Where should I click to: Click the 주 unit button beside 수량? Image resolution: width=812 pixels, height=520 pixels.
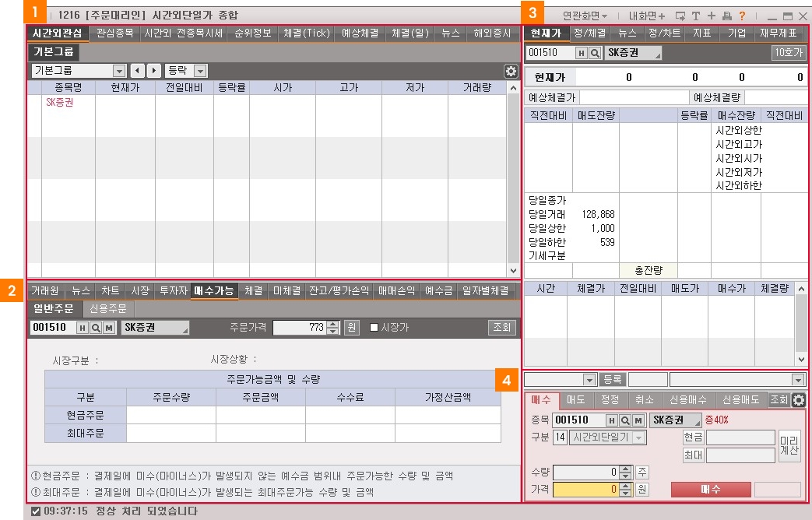(642, 473)
